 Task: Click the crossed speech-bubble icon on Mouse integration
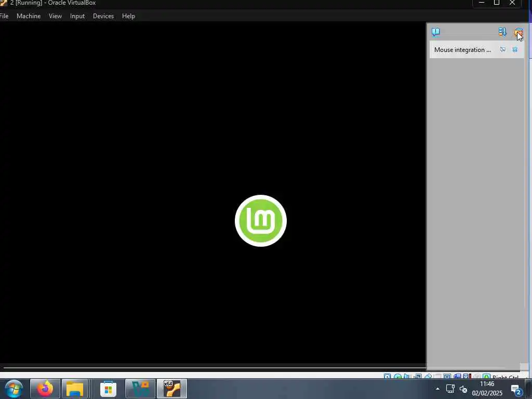pos(502,49)
